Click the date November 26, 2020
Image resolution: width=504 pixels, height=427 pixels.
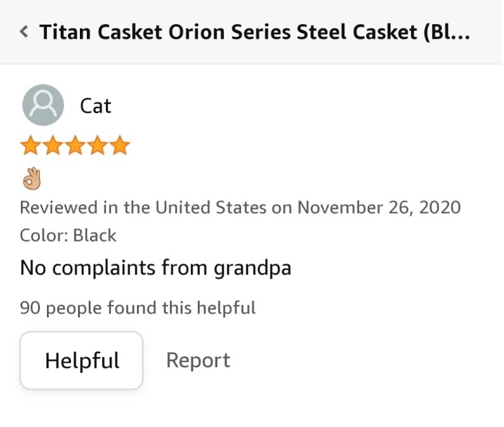coord(379,207)
